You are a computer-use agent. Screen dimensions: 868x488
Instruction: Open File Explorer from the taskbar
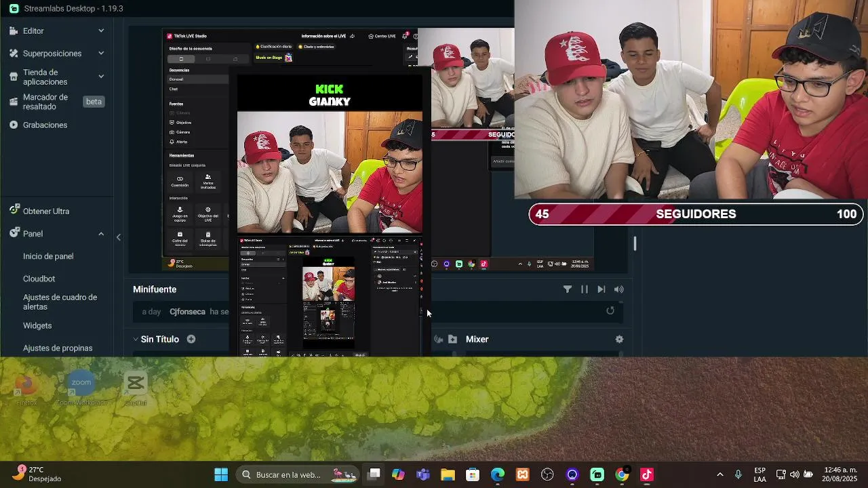448,474
